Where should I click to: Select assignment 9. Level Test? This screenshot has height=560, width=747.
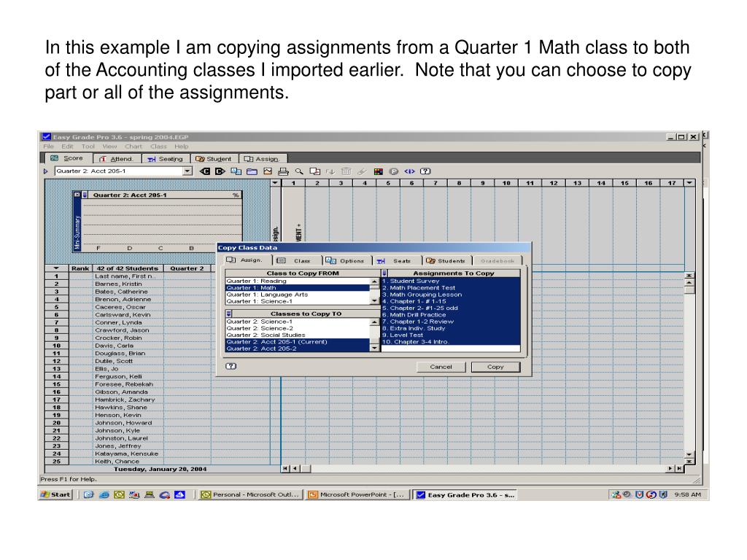point(450,335)
